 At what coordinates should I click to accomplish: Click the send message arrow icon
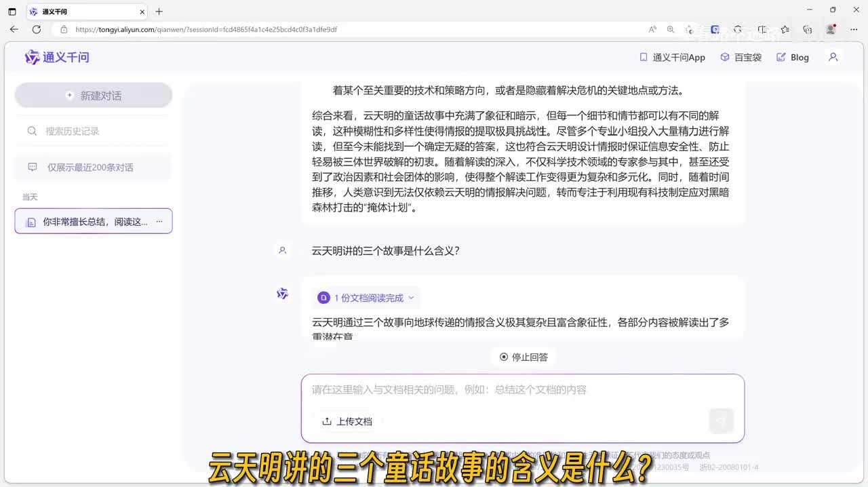721,421
